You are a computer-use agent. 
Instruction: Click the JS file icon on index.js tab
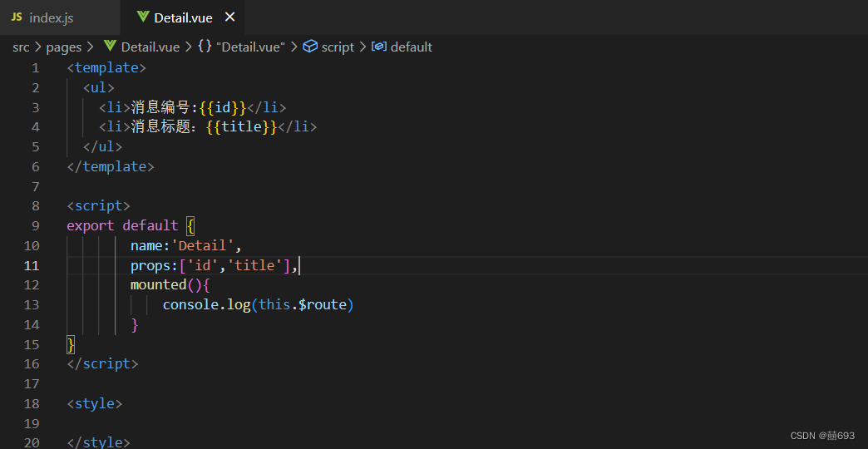tap(17, 17)
